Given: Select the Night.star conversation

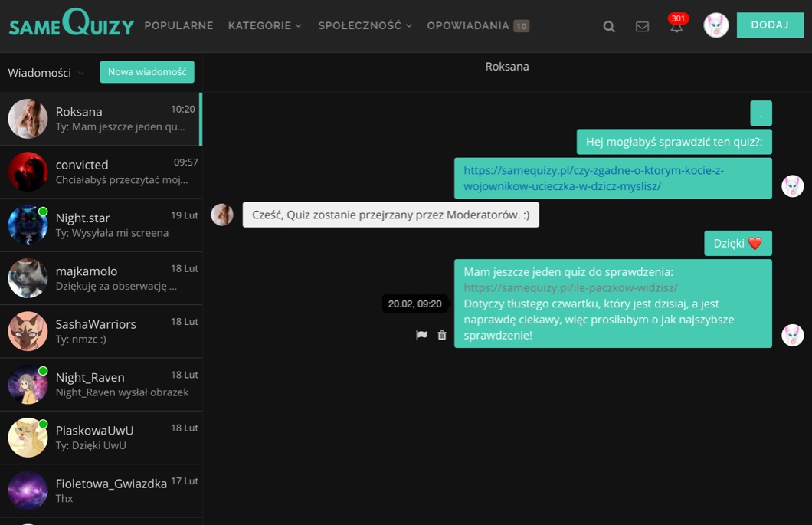Looking at the screenshot, I should pos(100,225).
